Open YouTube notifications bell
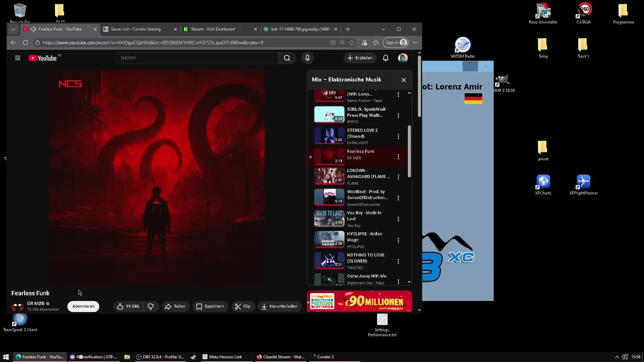The width and height of the screenshot is (644, 362). [385, 58]
